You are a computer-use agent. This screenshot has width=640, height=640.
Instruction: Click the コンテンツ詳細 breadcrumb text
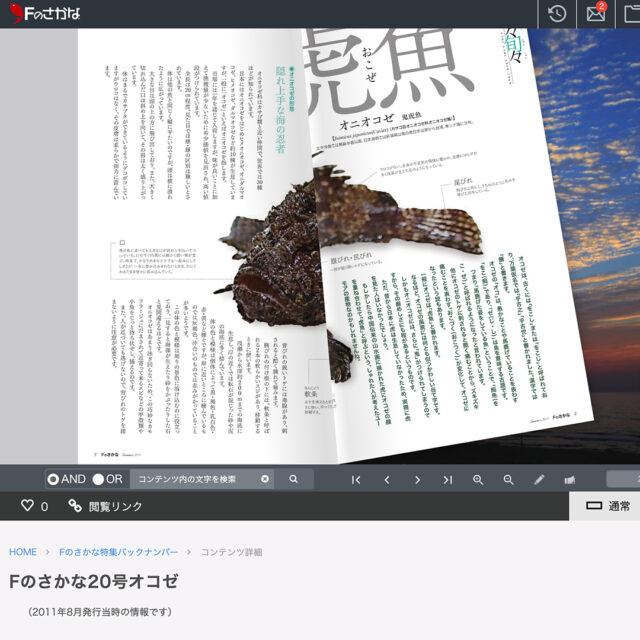pos(231,552)
